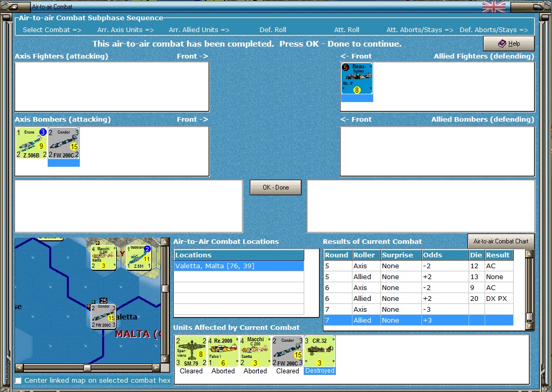
Task: Select the round 6 Axis row with die 9
Action: coord(418,287)
